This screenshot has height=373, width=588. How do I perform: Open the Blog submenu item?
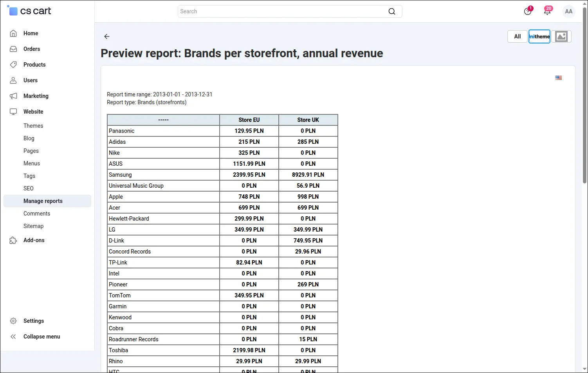[29, 138]
